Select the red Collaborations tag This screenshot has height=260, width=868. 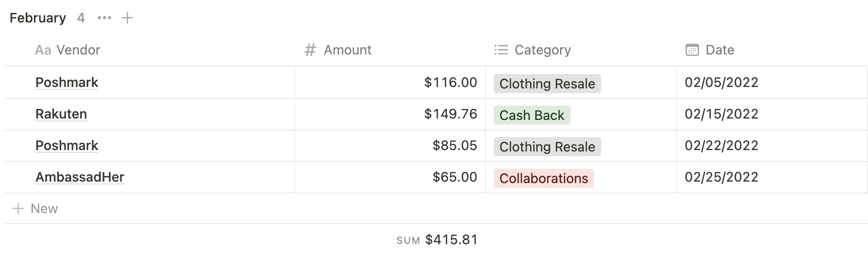[x=543, y=178]
